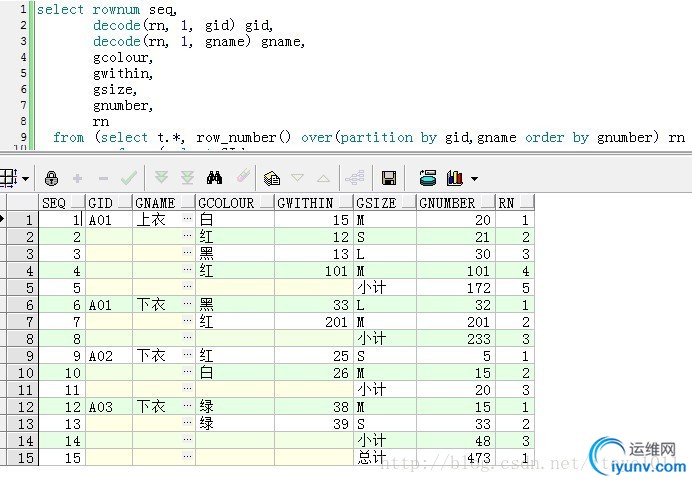This screenshot has width=692, height=483.
Task: Click the 绿 GCOLOUR cell in row 13
Action: (x=235, y=424)
